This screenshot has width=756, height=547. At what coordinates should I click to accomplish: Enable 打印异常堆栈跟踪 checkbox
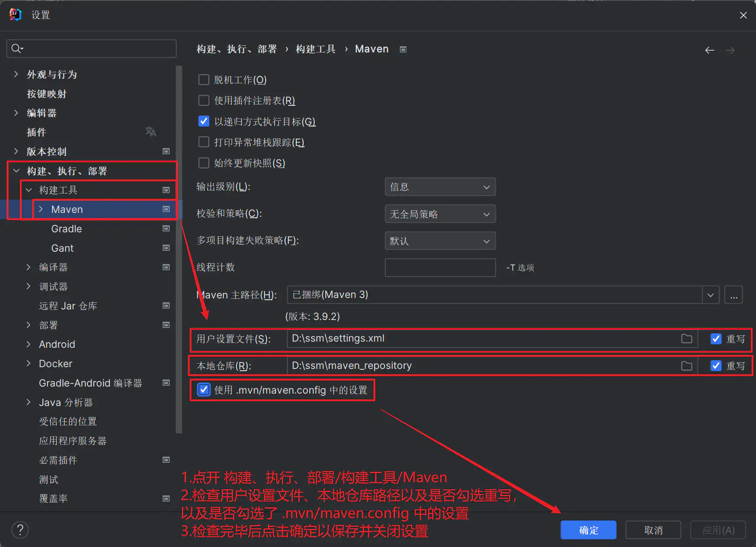click(x=204, y=142)
